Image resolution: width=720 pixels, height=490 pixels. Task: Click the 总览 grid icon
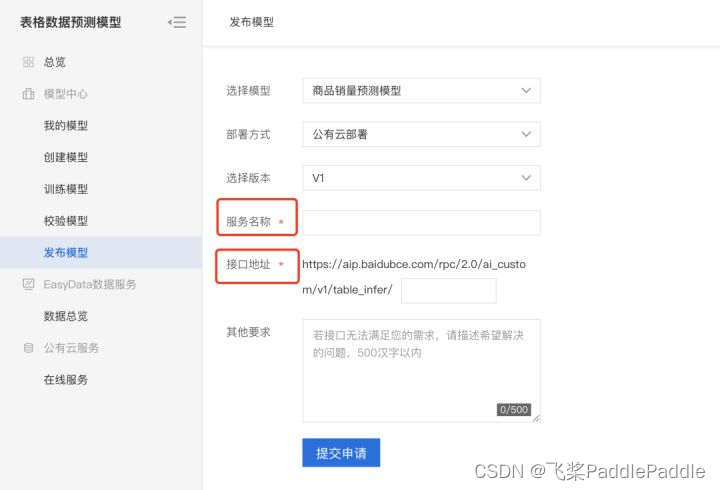point(28,62)
